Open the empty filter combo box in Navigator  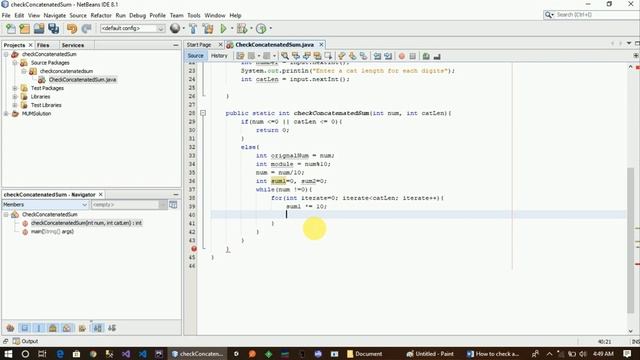[x=129, y=204]
